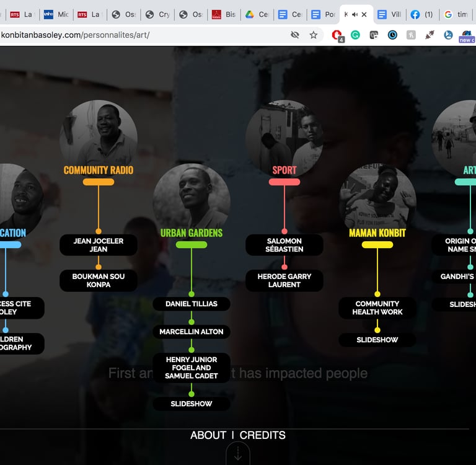Viewport: 476px width, 465px height.
Task: Open the Boukman Sou Konpa entry
Action: point(99,280)
